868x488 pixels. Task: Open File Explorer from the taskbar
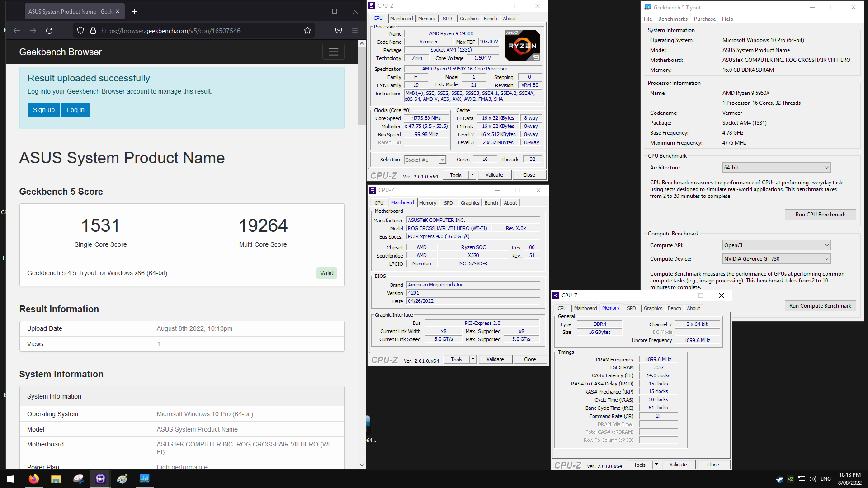[56, 479]
